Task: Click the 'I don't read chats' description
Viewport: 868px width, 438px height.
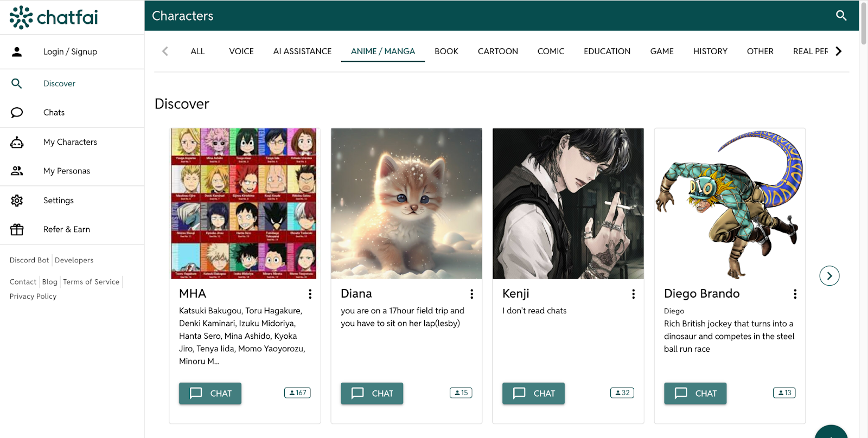Action: point(534,311)
